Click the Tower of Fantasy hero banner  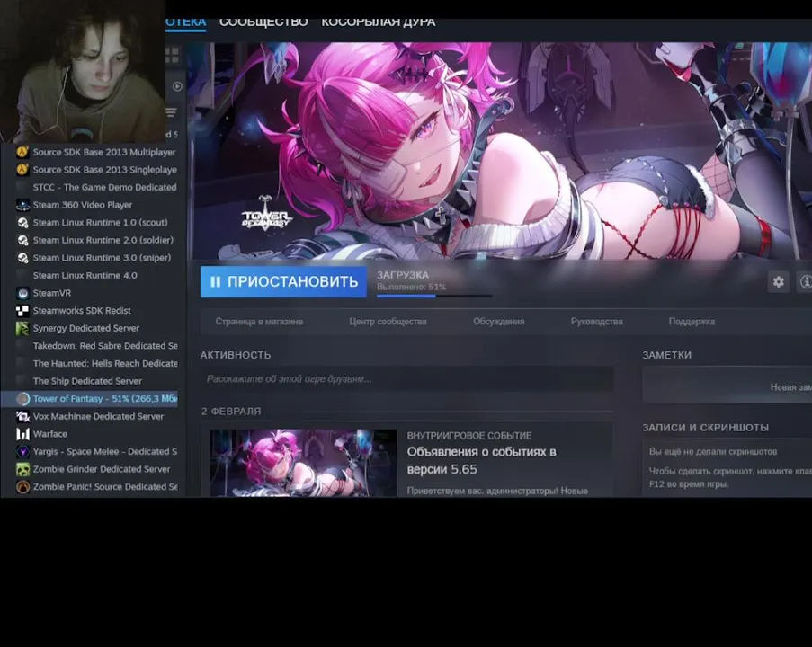pos(500,151)
